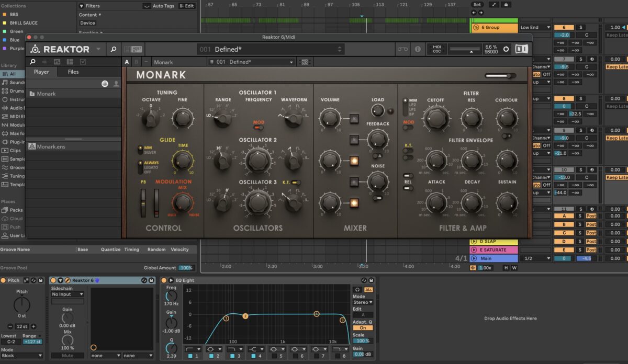Open Sidechain No Input dropdown
Screen dimensions: 628x364
pyautogui.click(x=67, y=294)
